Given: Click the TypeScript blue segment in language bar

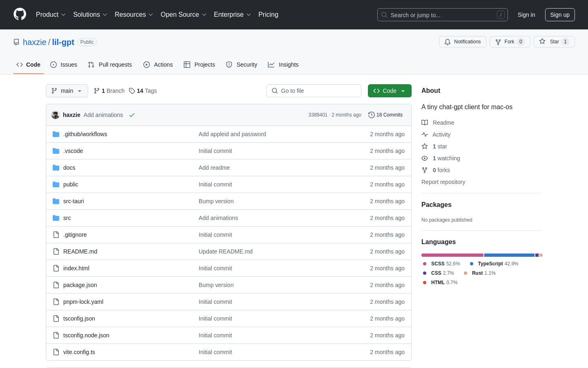Looking at the screenshot, I should tap(509, 255).
